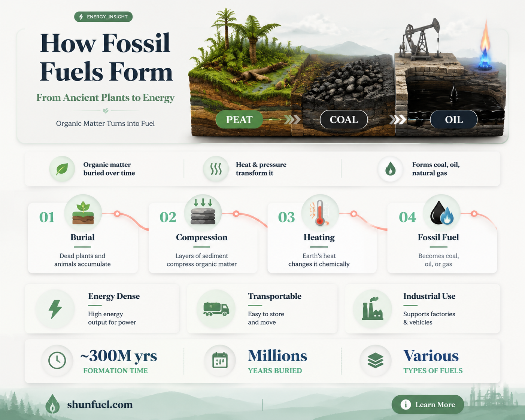Click the step number 01
The image size is (525, 420).
pos(47,217)
